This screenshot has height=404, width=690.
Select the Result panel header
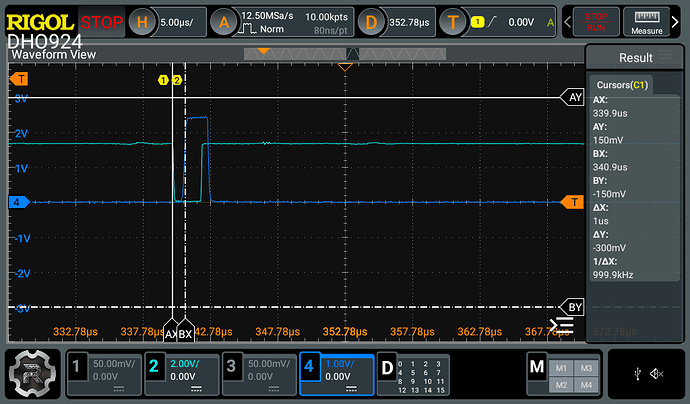636,58
